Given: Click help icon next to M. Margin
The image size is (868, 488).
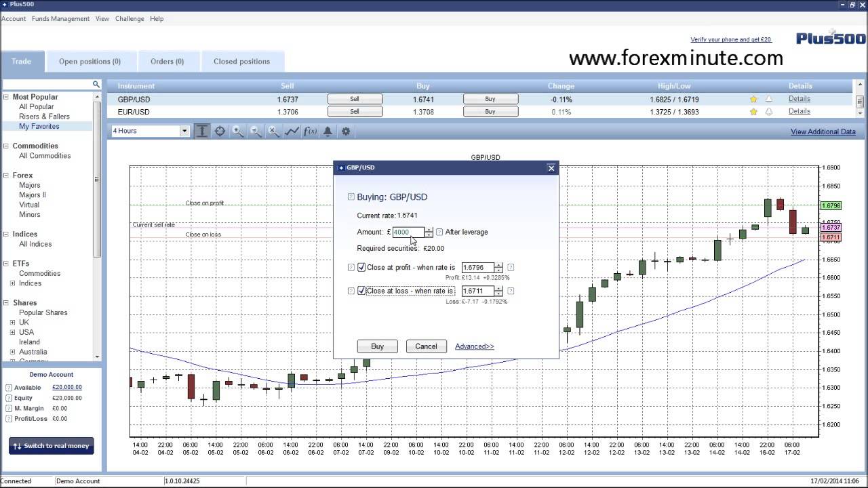Looking at the screenshot, I should [x=9, y=408].
